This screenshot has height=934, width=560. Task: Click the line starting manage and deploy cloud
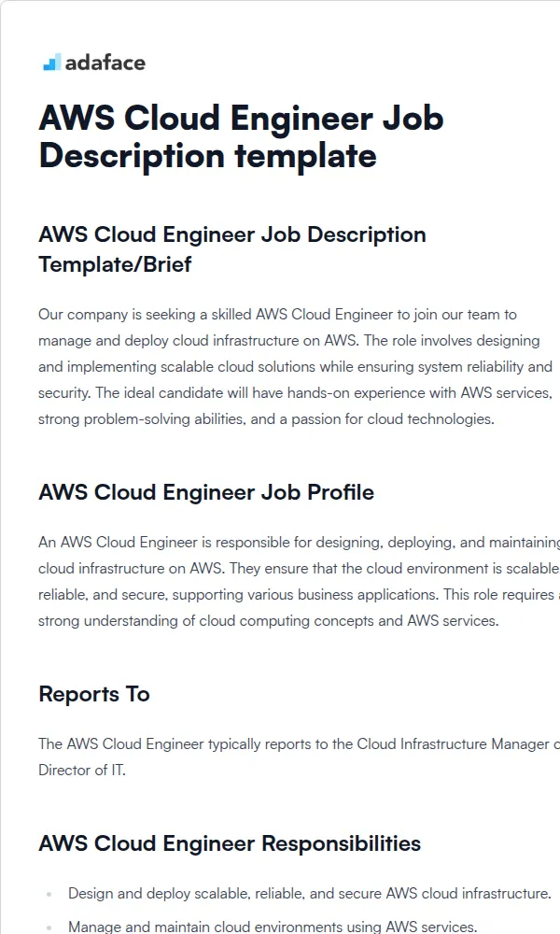tap(288, 341)
